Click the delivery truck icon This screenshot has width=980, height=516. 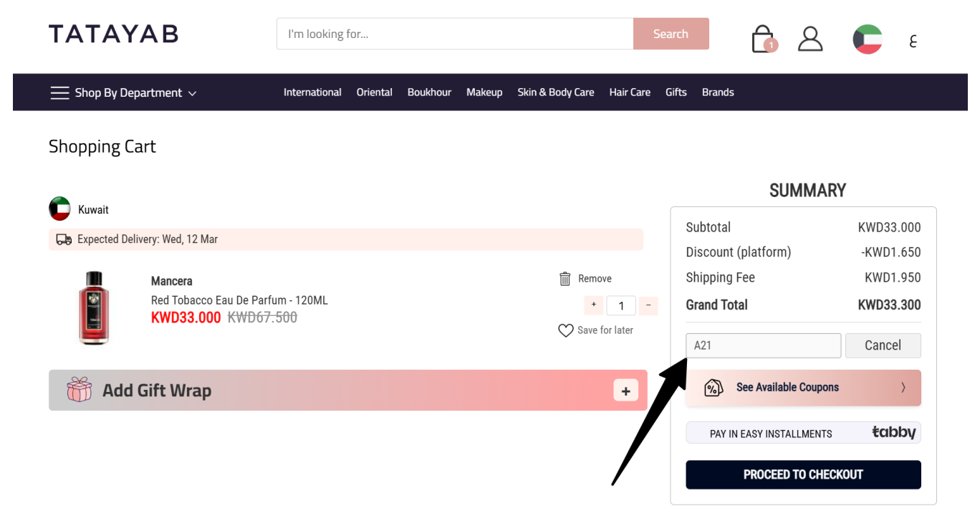point(64,239)
